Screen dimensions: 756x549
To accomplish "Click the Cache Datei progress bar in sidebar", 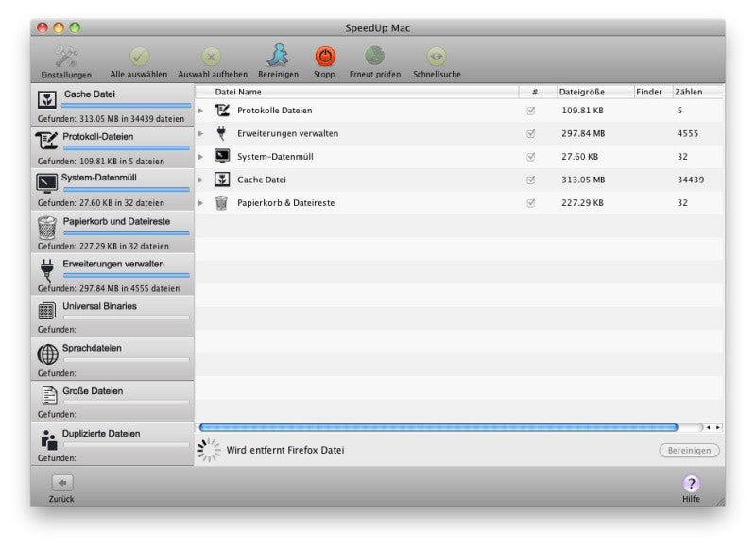I will click(127, 105).
